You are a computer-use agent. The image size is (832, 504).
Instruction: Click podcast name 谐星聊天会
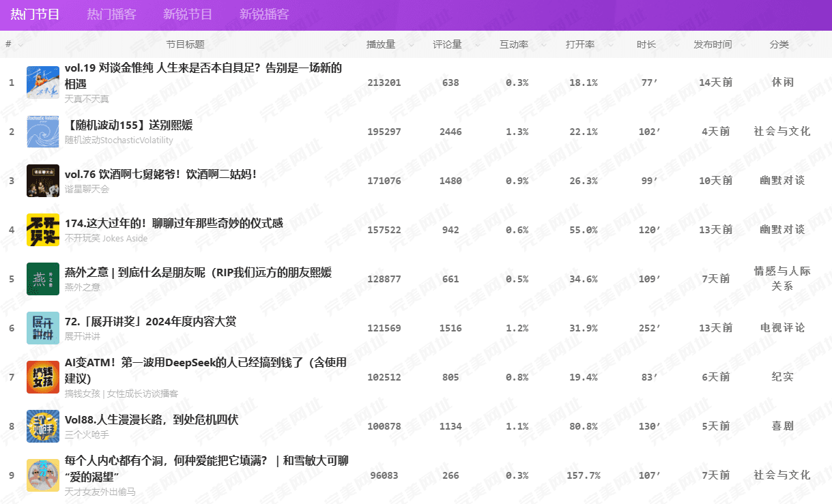click(x=87, y=189)
